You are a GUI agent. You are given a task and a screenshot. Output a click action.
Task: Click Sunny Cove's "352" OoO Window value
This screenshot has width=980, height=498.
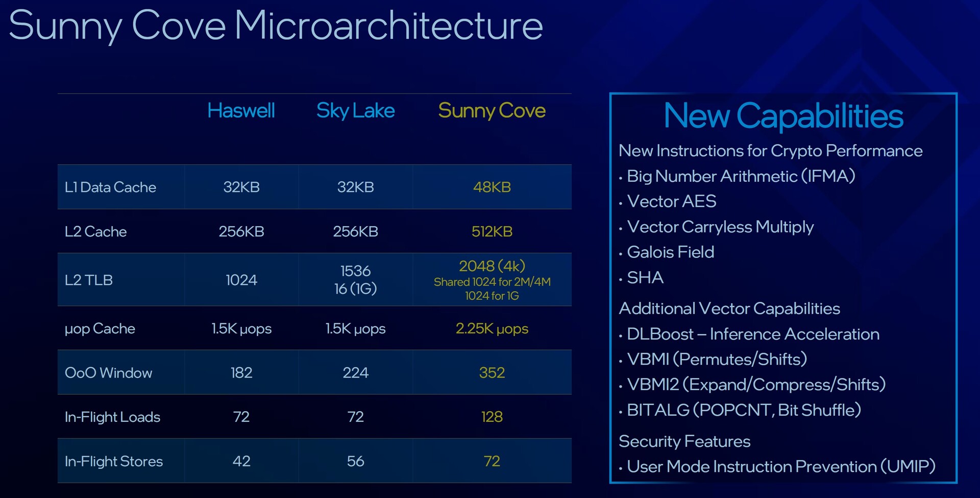pyautogui.click(x=492, y=373)
